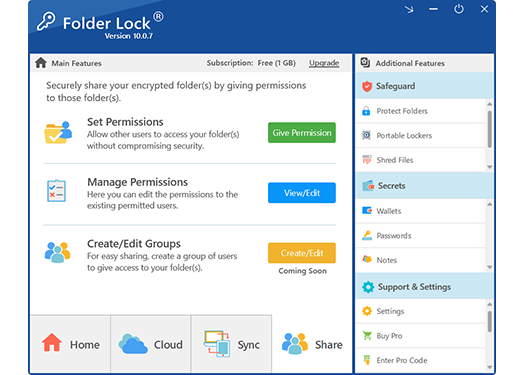Click Secrets list scroll up arrow

pyautogui.click(x=490, y=204)
